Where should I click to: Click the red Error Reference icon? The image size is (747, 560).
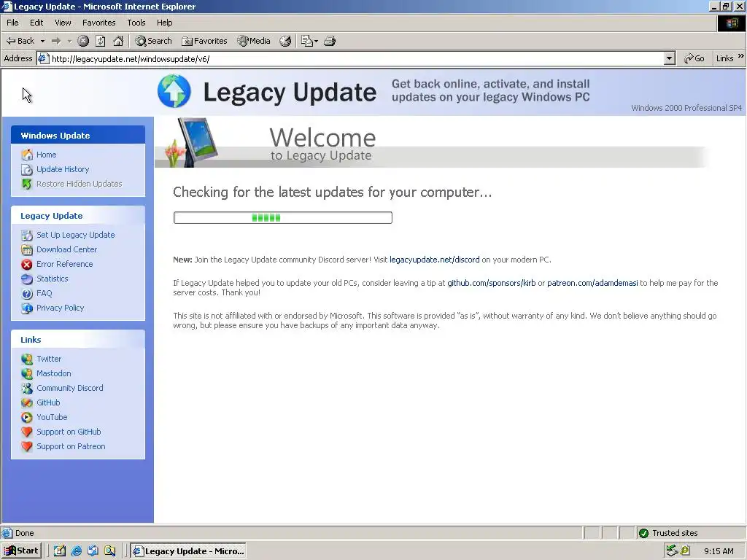tap(27, 264)
